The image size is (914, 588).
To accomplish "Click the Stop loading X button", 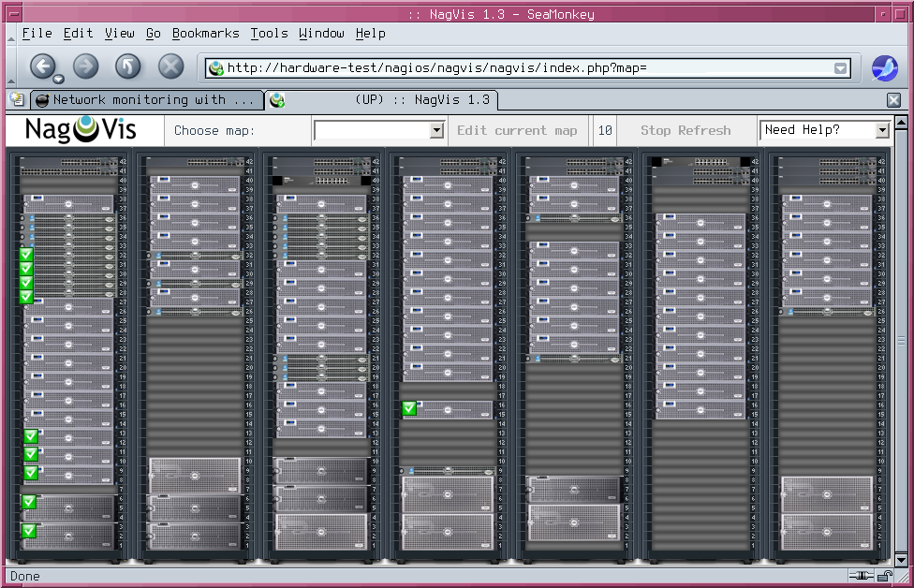I will pos(170,66).
